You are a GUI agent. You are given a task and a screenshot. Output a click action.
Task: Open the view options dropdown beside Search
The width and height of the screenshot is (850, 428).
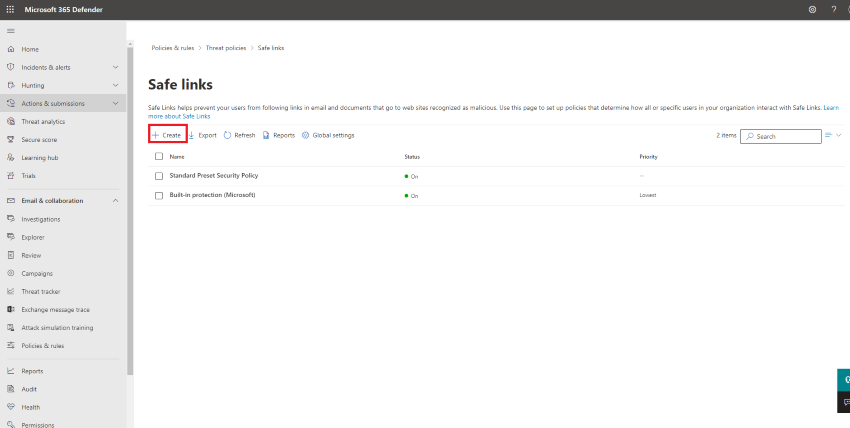[833, 135]
